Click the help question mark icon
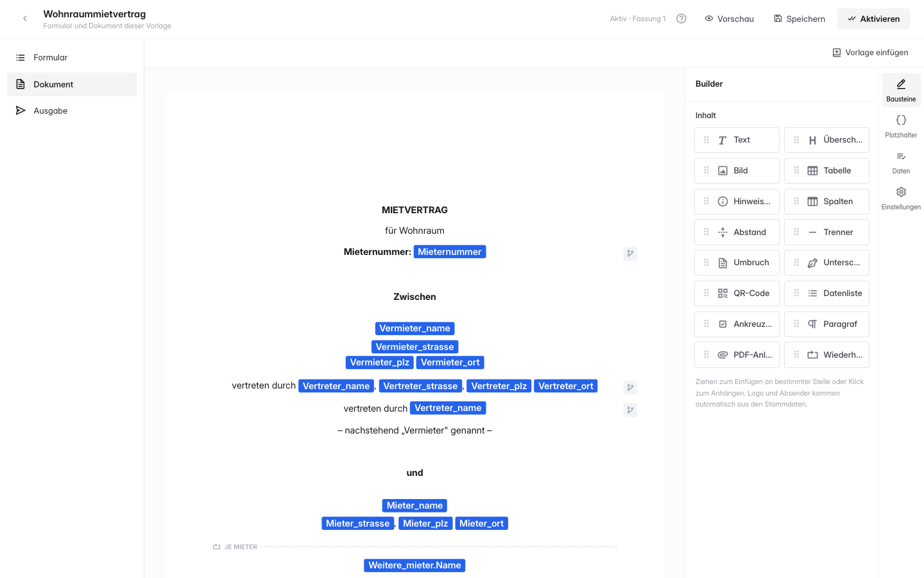 681,19
